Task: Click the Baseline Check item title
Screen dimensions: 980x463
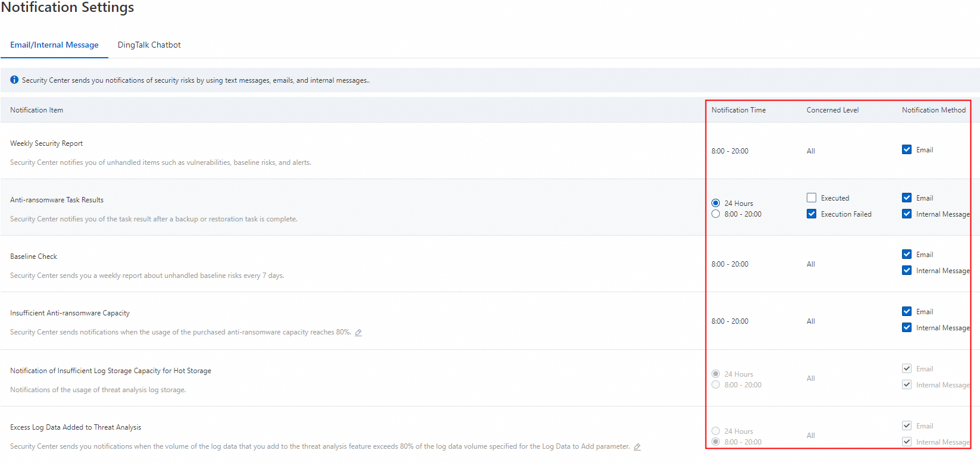Action: (x=33, y=256)
